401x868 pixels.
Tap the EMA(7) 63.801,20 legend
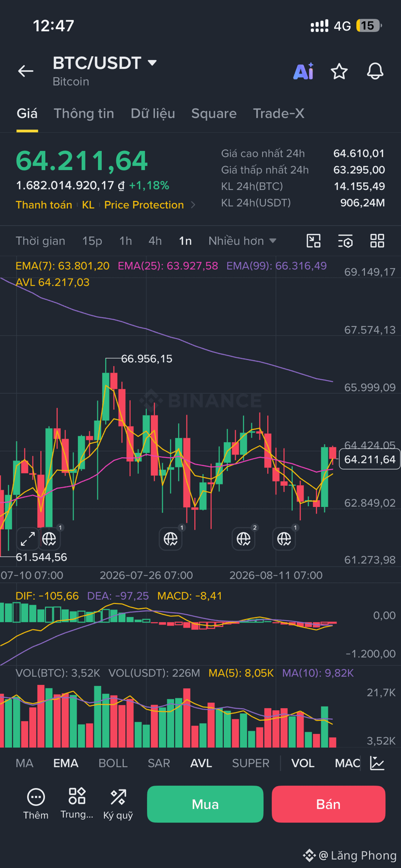[62, 266]
